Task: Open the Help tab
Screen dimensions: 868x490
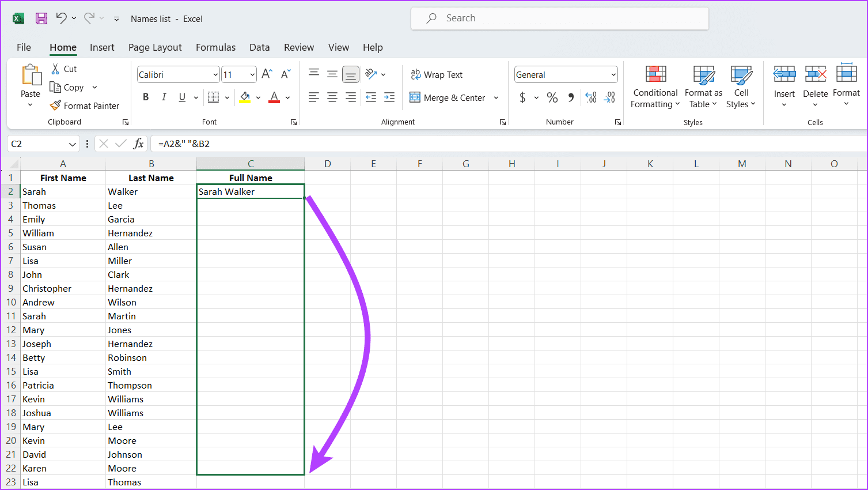Action: pyautogui.click(x=373, y=47)
